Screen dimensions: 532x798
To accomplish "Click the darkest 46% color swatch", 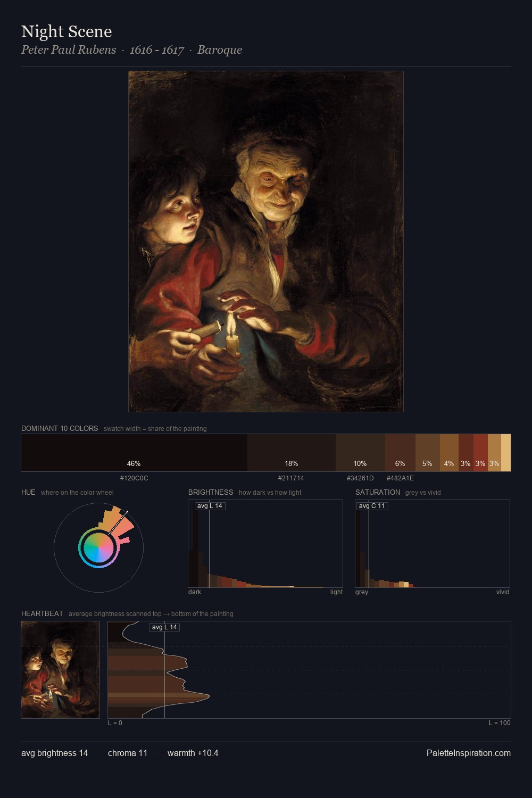I will coord(134,453).
